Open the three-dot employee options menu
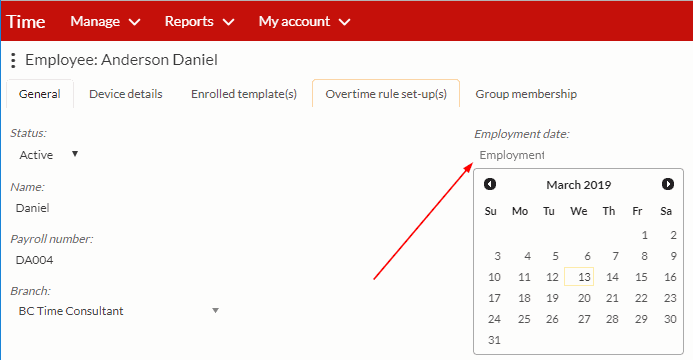Viewport: 693px width, 360px height. [13, 61]
